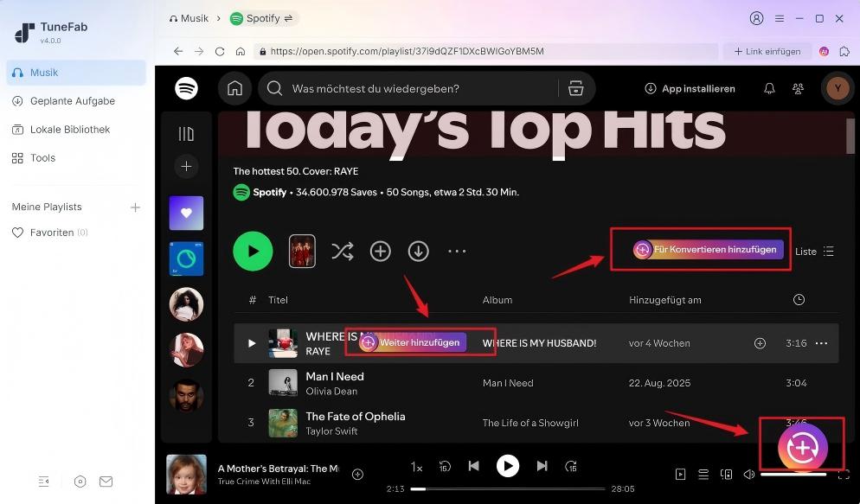Viewport: 860px width, 504px height.
Task: Switch to the Spotify browser tab
Action: click(261, 17)
